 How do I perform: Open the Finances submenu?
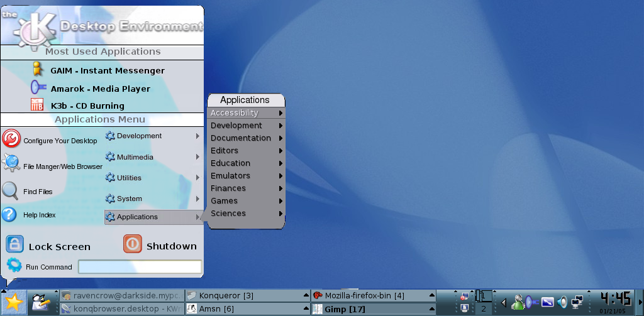click(x=247, y=188)
